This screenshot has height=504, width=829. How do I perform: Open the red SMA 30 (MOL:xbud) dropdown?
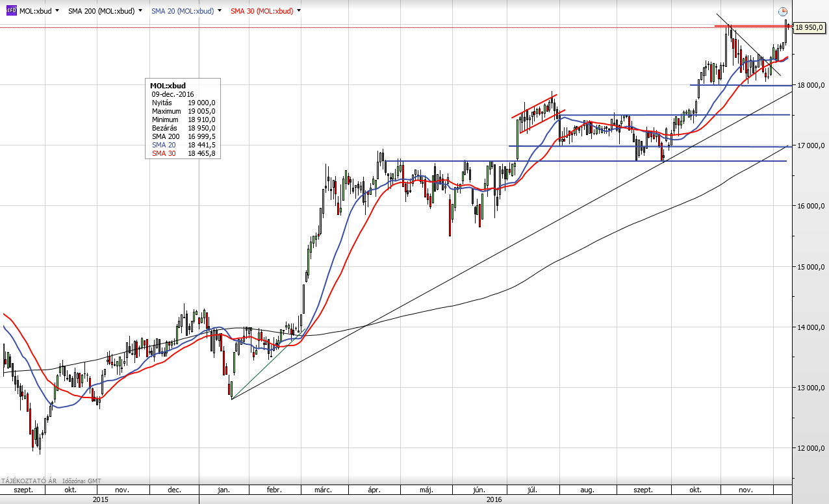(x=298, y=11)
